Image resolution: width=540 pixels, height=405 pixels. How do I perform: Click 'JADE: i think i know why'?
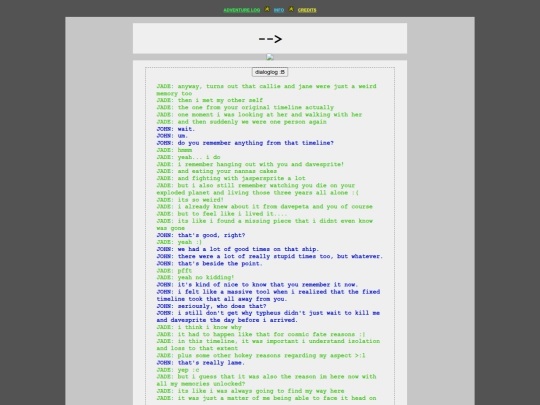pos(199,327)
